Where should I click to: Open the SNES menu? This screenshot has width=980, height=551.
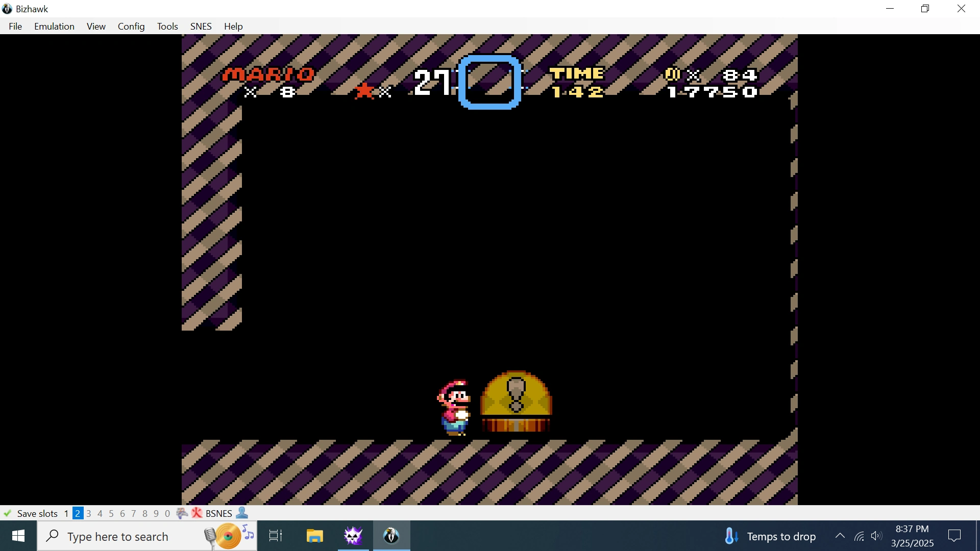pos(201,27)
